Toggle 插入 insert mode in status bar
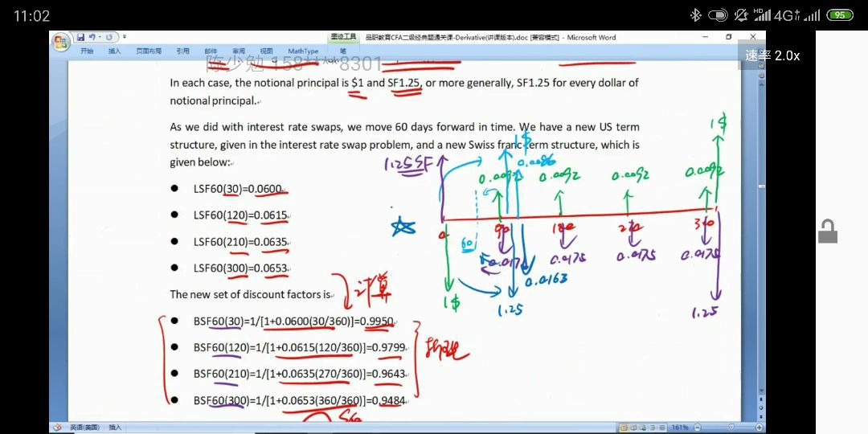This screenshot has width=868, height=434. pos(115,428)
